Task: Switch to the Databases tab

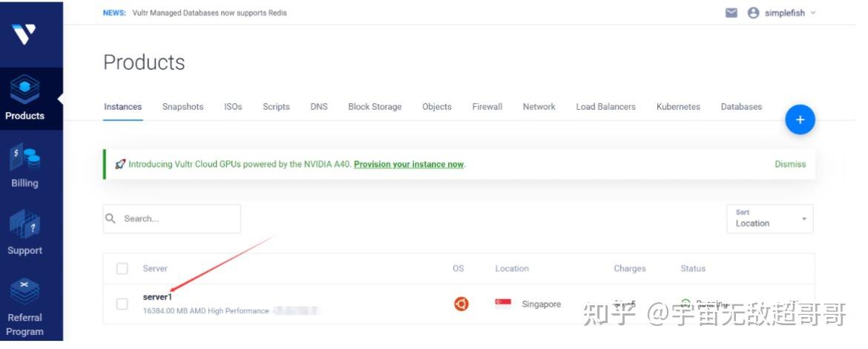Action: 741,107
